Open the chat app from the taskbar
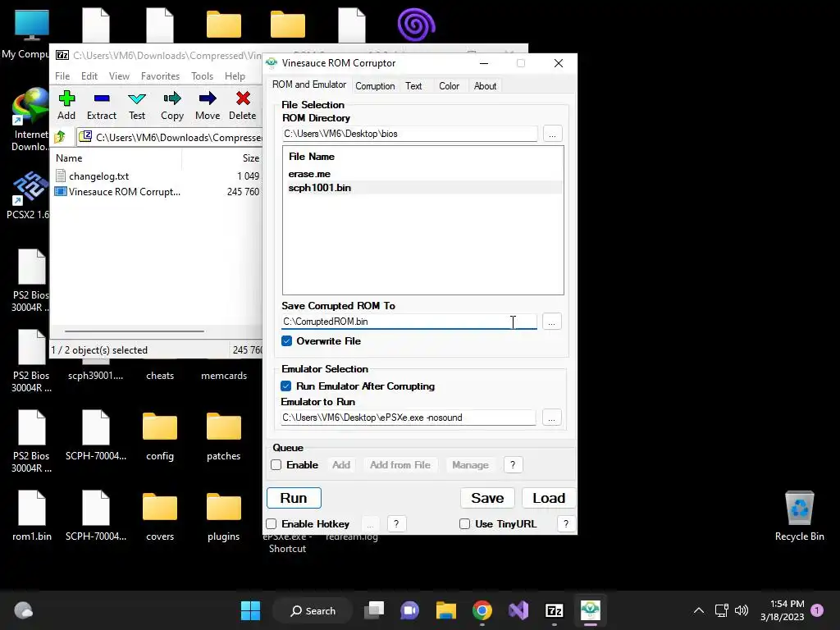This screenshot has width=840, height=630. (x=410, y=610)
